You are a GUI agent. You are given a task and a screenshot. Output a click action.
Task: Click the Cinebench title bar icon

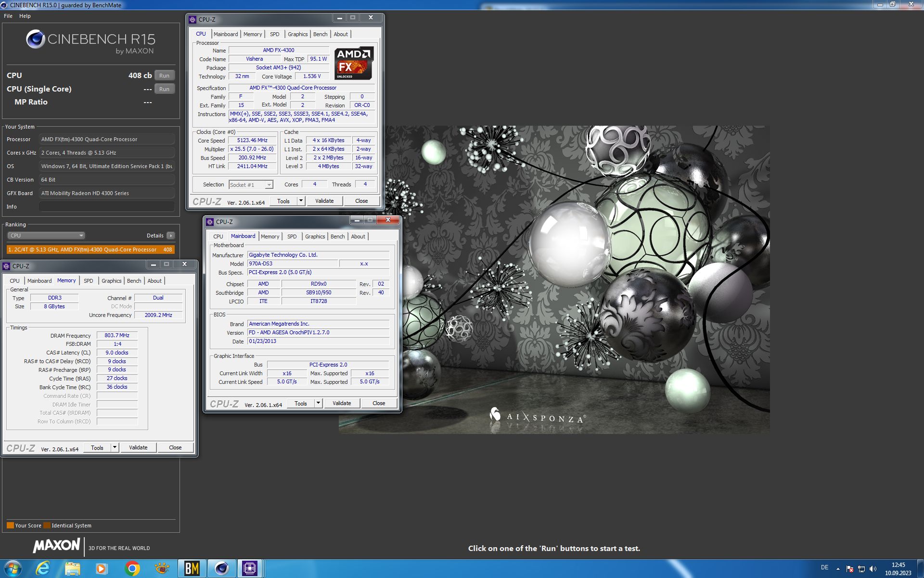[x=4, y=5]
